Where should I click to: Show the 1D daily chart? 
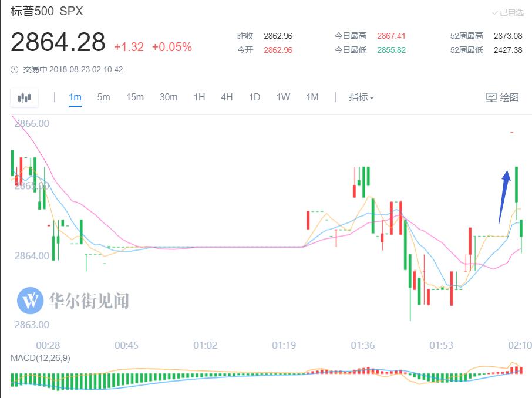254,97
